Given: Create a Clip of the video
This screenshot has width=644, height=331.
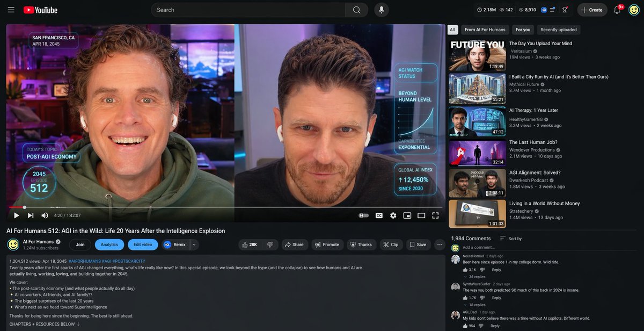Looking at the screenshot, I should point(391,244).
